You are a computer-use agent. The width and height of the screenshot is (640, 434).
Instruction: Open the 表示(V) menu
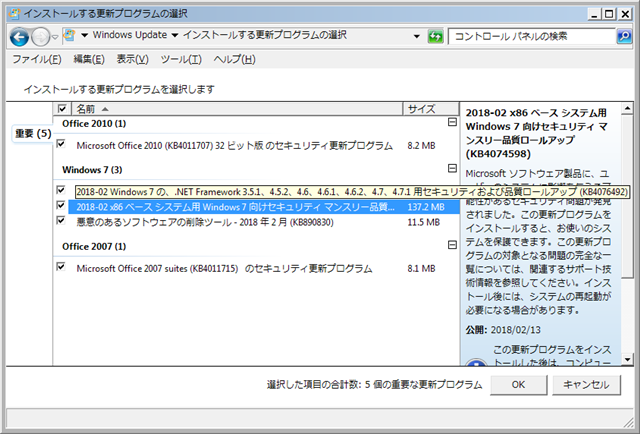[133, 59]
